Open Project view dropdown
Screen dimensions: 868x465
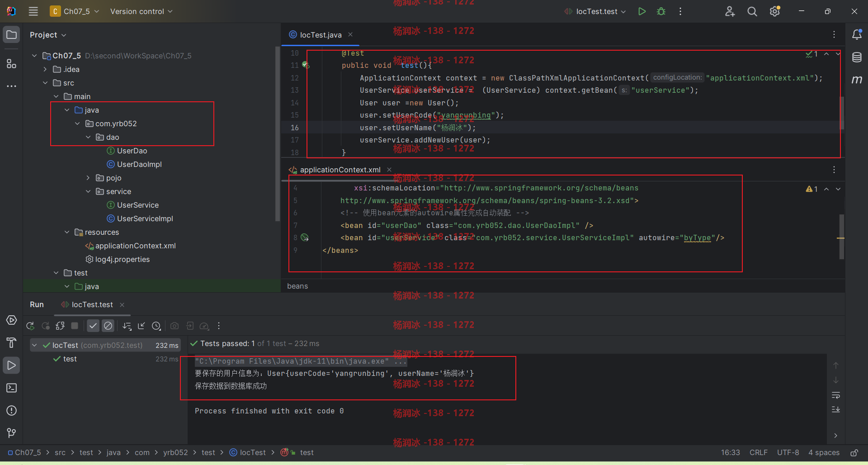coord(48,35)
